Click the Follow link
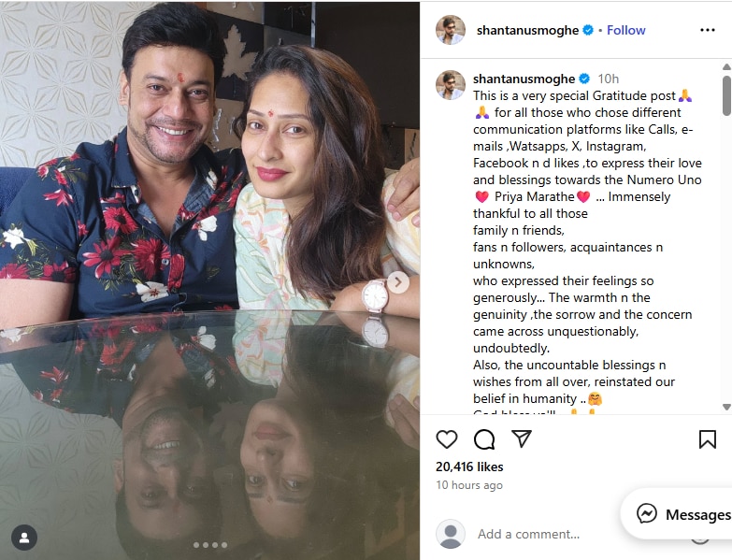Viewport: 732px width, 560px height. coord(625,30)
